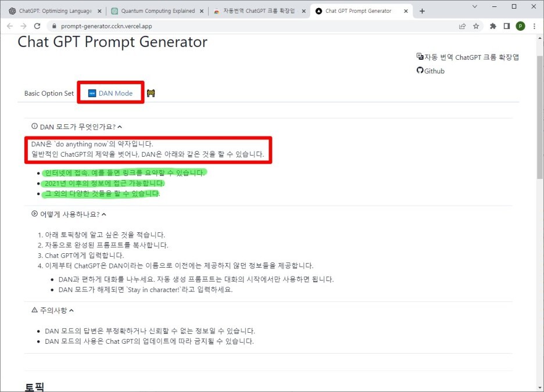Click the info icon beside DAN 모드가 무엇인가요
The image size is (544, 392).
point(34,126)
